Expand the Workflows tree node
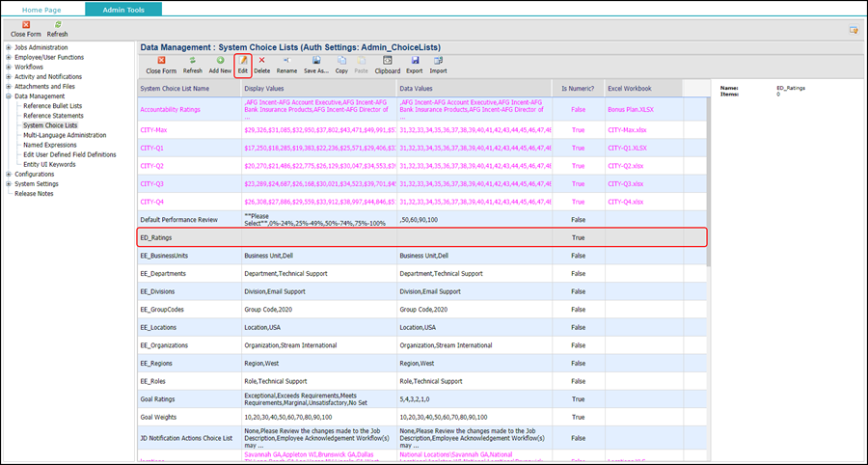Viewport: 868px width, 465px height. click(10, 67)
